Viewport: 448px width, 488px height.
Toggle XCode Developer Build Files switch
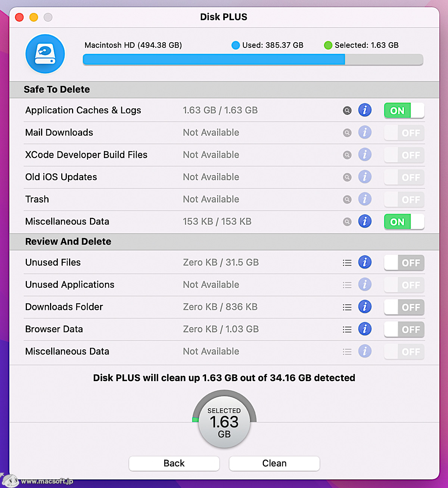[404, 155]
